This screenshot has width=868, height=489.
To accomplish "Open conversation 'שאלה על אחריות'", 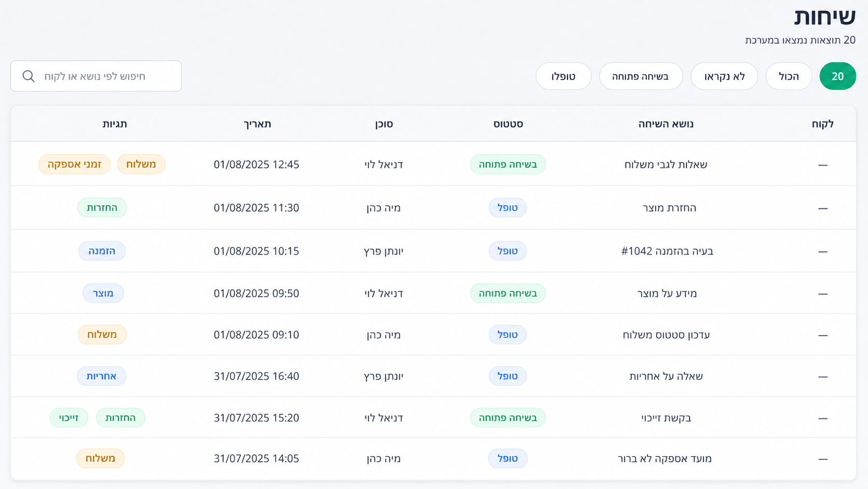I will coord(666,376).
